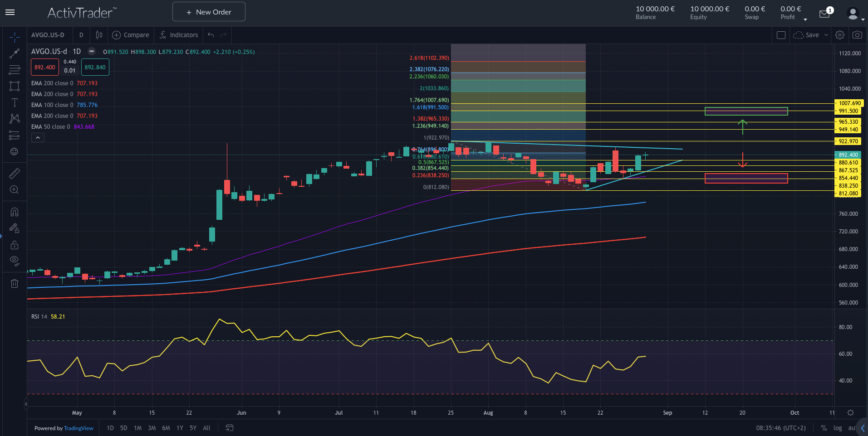Image resolution: width=868 pixels, height=436 pixels.
Task: Select the trend line drawing tool
Action: tap(15, 53)
